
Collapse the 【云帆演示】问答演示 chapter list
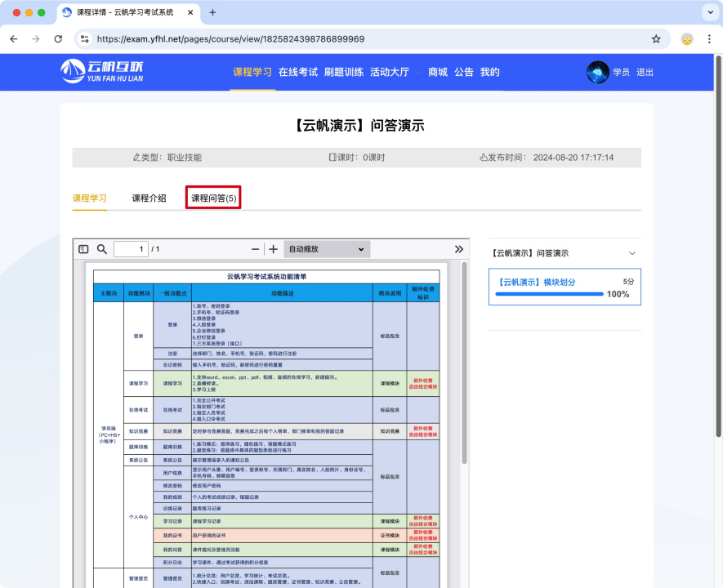tap(632, 254)
